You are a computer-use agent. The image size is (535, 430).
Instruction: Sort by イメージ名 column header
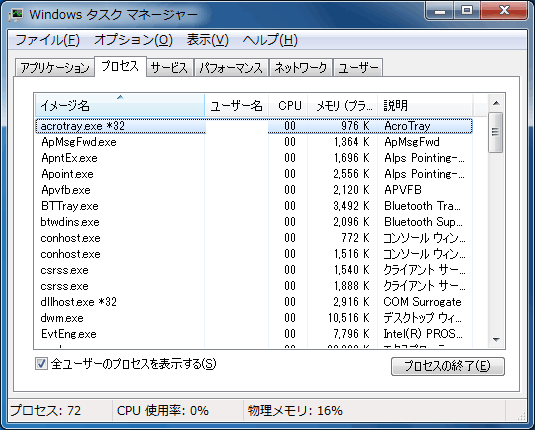pos(120,105)
